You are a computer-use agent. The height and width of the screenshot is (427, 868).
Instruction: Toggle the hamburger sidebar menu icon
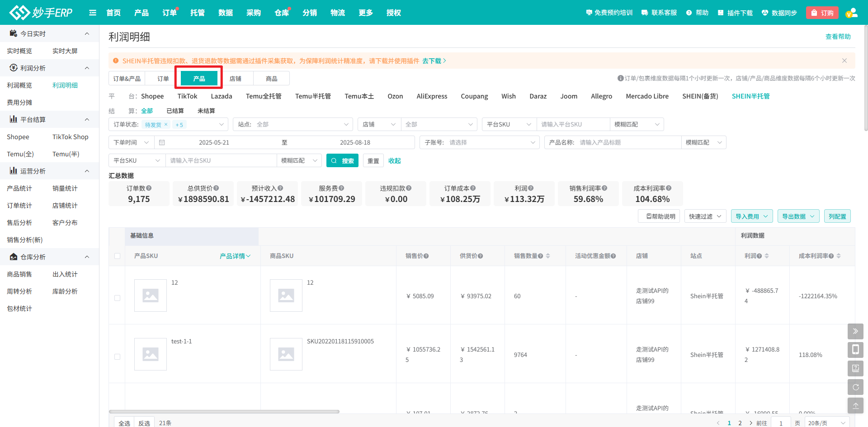(93, 13)
